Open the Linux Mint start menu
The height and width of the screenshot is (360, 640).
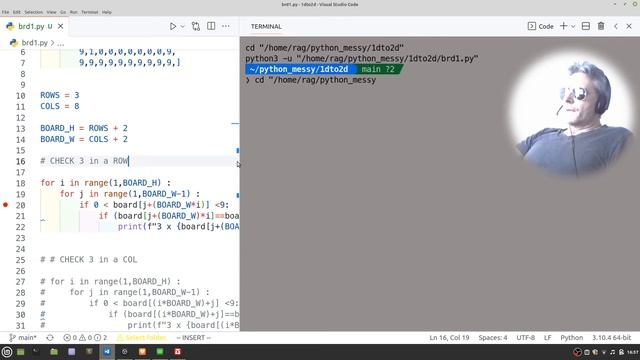click(x=7, y=352)
